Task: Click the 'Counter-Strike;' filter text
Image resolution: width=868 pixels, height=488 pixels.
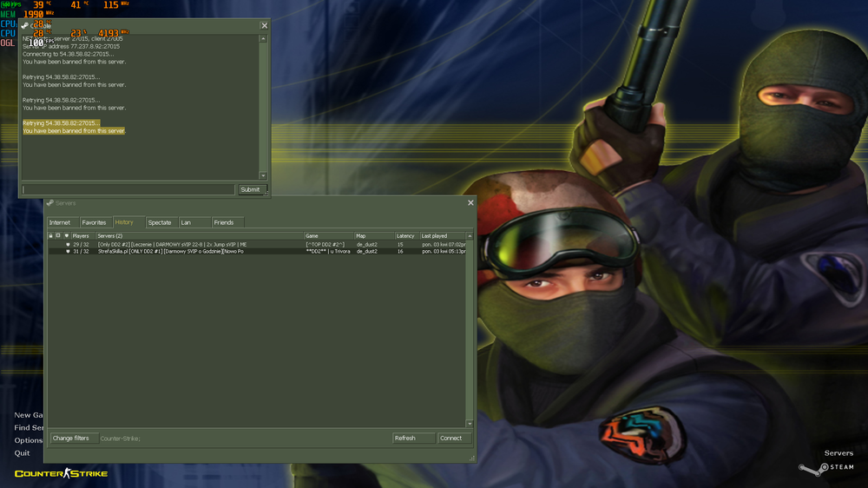Action: 120,439
